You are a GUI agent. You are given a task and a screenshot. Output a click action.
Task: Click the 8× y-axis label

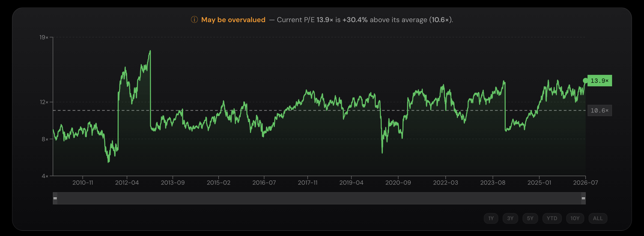coord(45,139)
